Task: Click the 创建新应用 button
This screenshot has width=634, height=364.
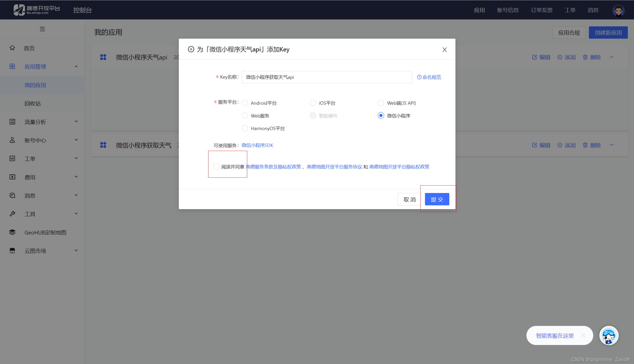Action: 608,33
